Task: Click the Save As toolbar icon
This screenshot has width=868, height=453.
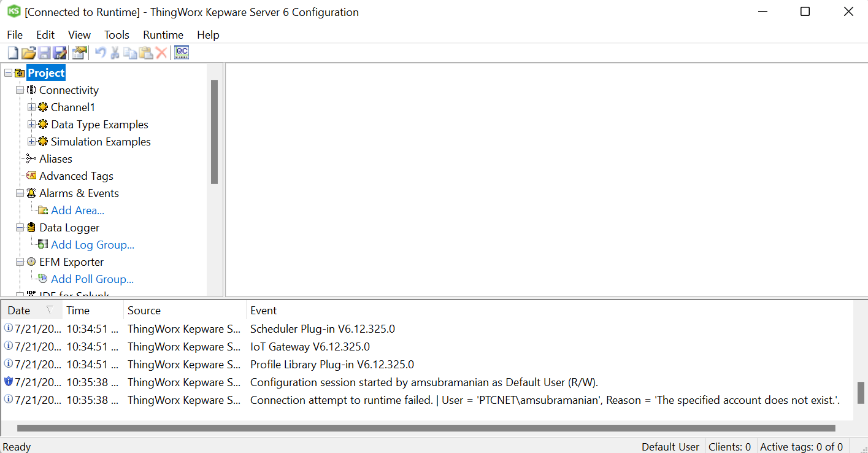Action: point(60,53)
